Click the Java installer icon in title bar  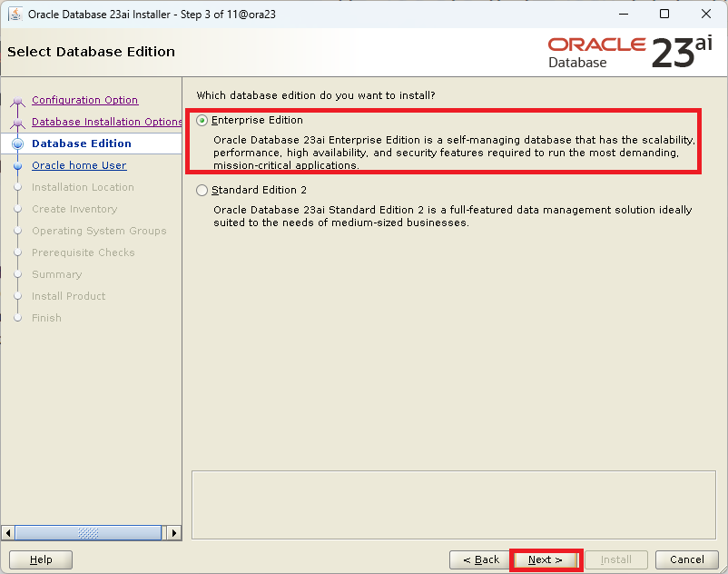pyautogui.click(x=15, y=14)
